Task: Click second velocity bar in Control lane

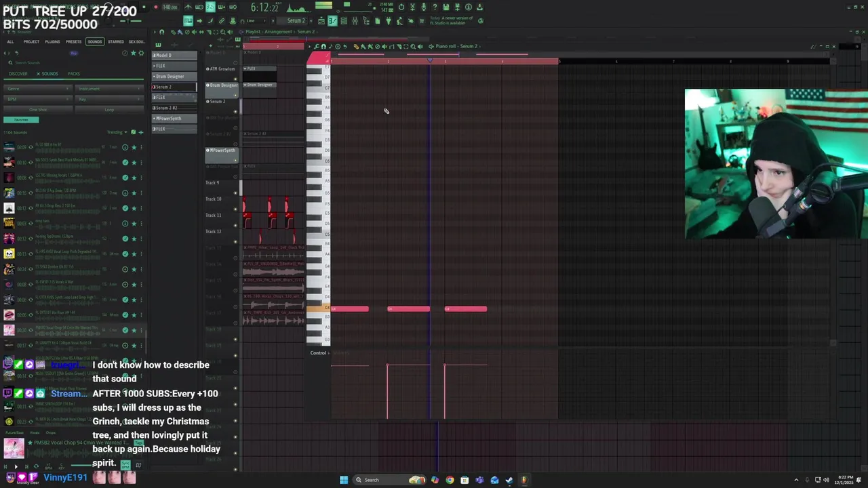Action: click(x=387, y=391)
